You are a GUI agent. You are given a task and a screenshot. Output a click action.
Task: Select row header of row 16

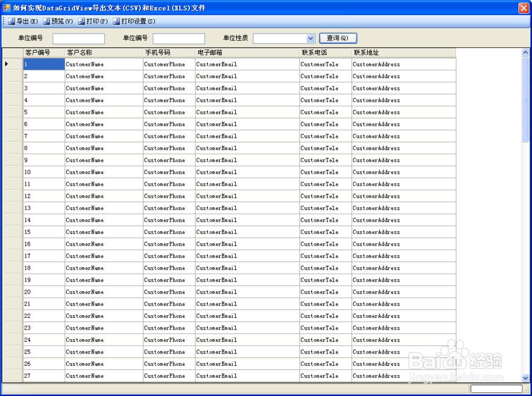coord(13,244)
